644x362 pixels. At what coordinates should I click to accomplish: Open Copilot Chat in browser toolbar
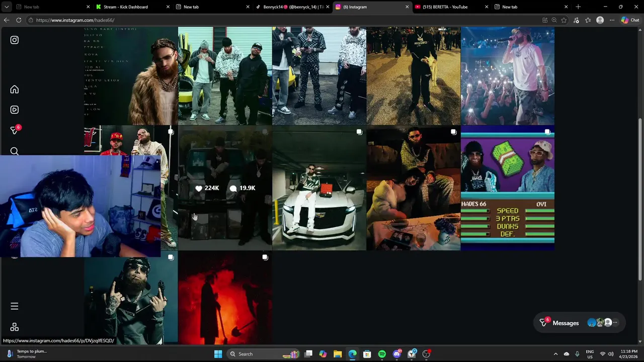pyautogui.click(x=630, y=20)
